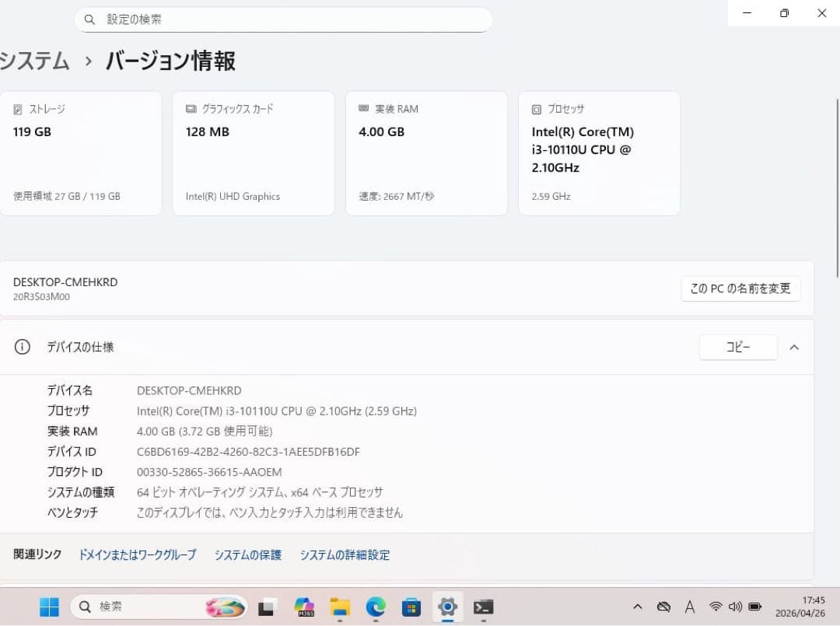Click the vertical scrollbar thumb
Image resolution: width=840 pixels, height=626 pixels.
point(838,187)
